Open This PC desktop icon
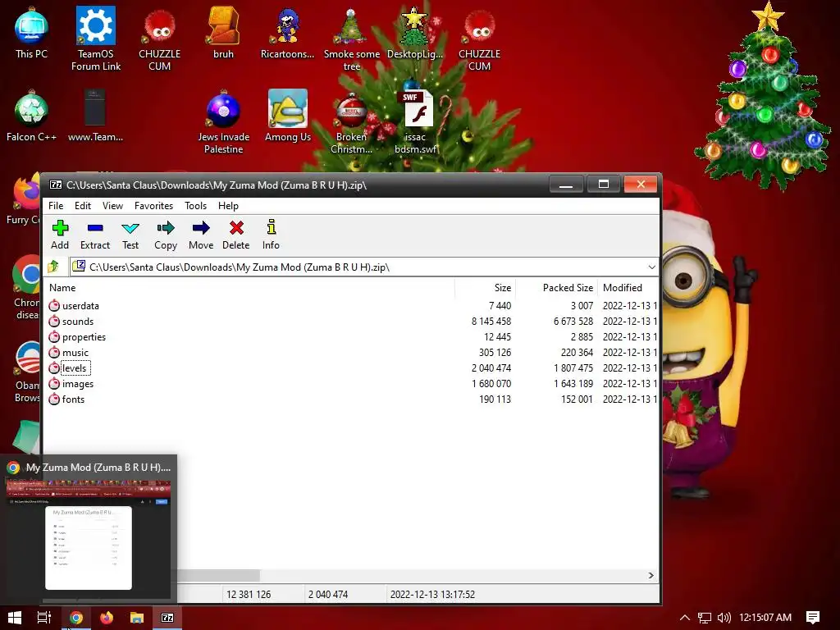This screenshot has width=840, height=630. coord(31,32)
